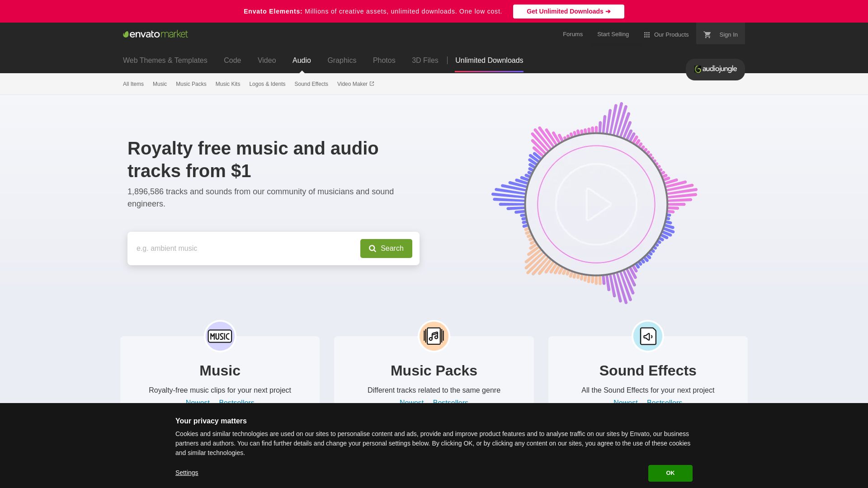The width and height of the screenshot is (868, 488).
Task: Click the external link icon beside Video Maker
Action: pos(372,84)
